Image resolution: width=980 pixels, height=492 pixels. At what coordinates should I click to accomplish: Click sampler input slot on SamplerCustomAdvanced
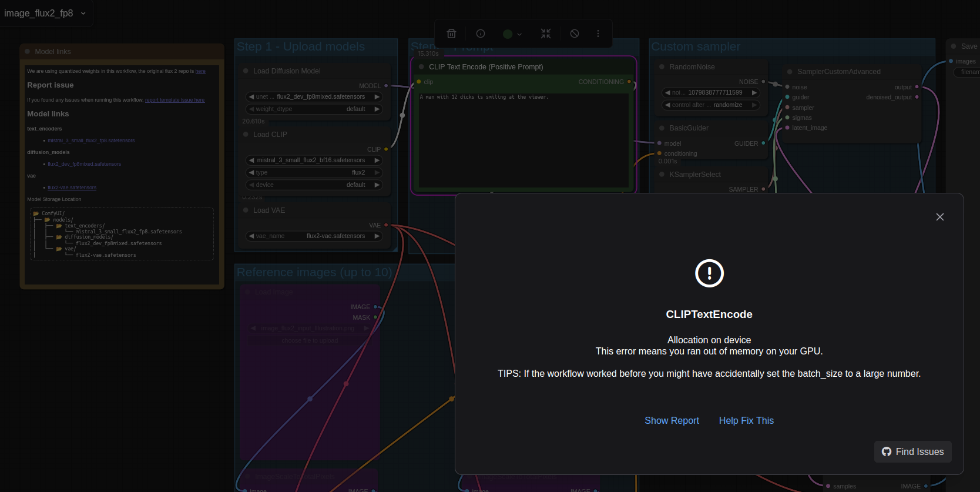(x=787, y=108)
